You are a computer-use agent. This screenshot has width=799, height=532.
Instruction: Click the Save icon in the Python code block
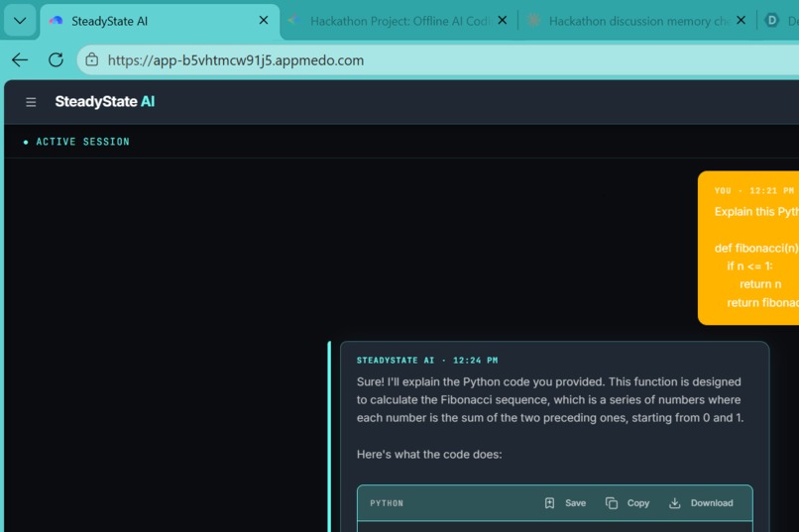tap(549, 503)
